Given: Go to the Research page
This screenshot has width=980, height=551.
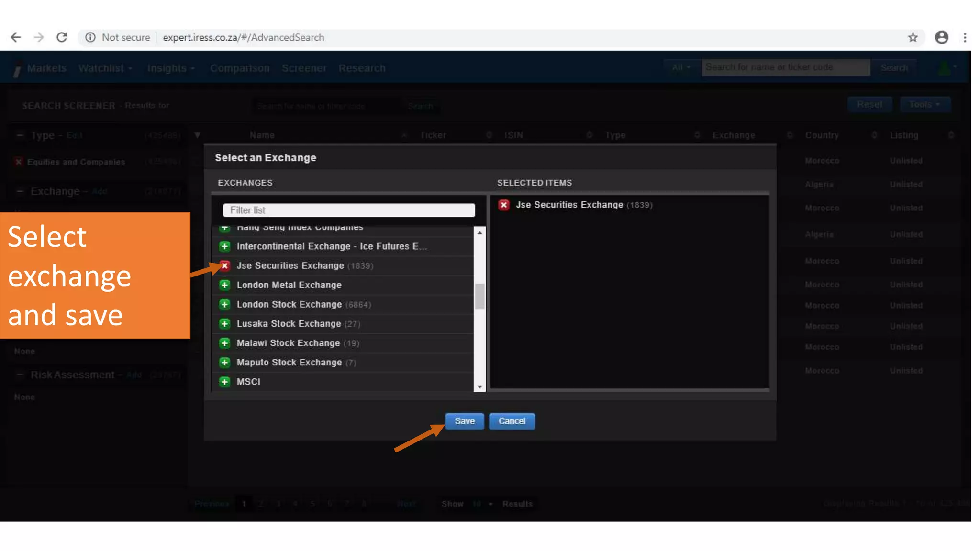Looking at the screenshot, I should 362,68.
